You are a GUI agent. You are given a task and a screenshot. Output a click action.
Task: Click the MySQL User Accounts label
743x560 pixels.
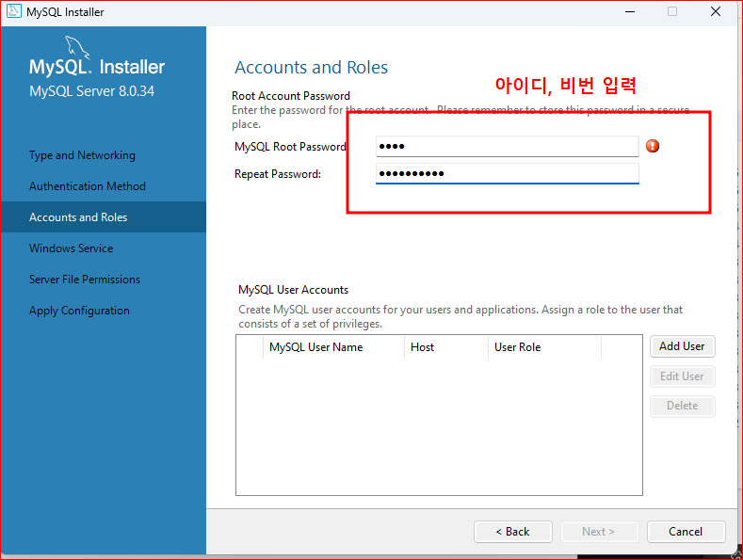pyautogui.click(x=293, y=290)
